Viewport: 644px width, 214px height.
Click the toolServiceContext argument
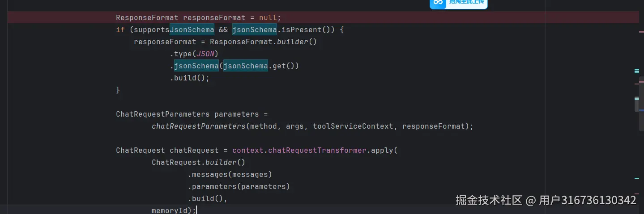pyautogui.click(x=353, y=126)
